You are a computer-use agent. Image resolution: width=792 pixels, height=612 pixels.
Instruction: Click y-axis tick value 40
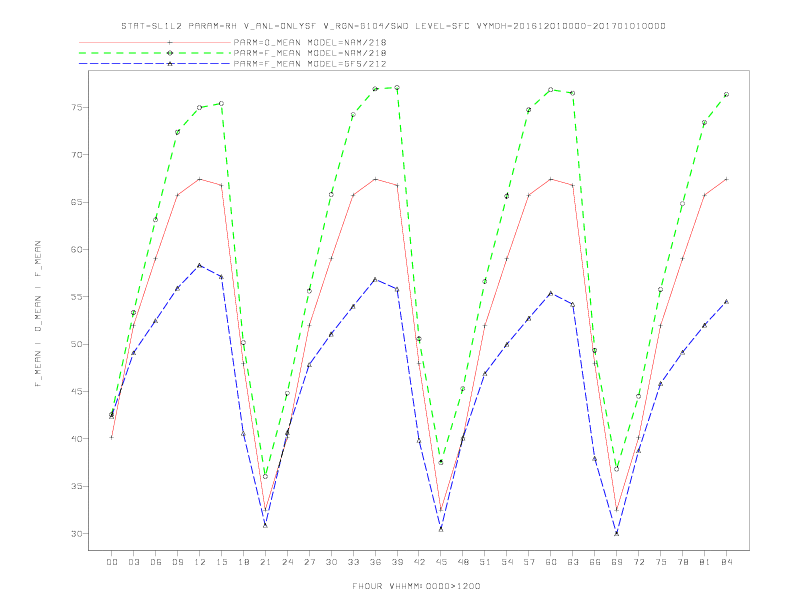76,439
